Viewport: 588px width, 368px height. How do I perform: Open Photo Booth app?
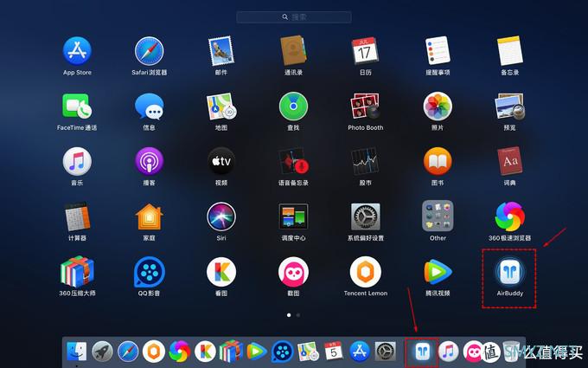point(365,107)
